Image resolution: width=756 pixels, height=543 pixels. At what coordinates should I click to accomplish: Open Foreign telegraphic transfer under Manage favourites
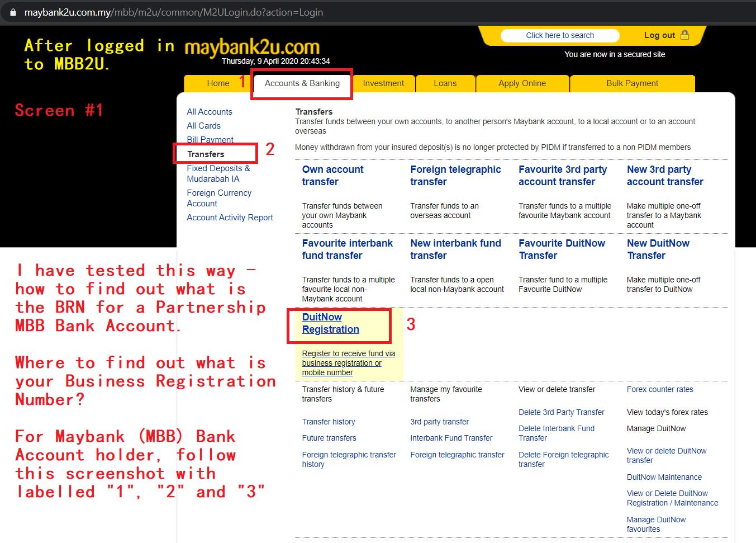457,455
